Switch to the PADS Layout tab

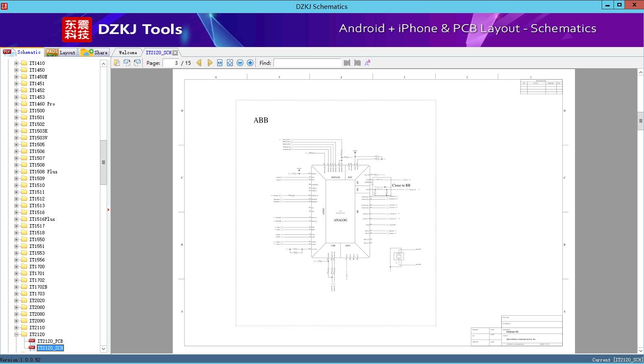click(61, 53)
